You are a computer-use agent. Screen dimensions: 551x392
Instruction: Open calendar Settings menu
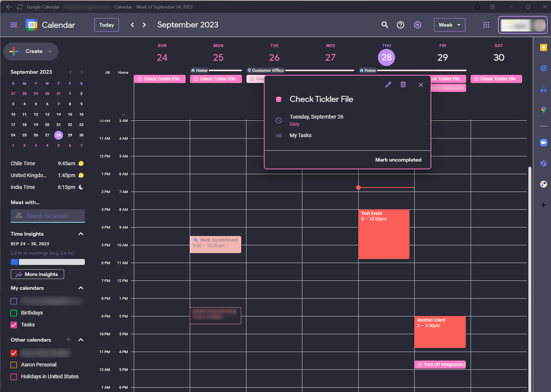pos(417,25)
